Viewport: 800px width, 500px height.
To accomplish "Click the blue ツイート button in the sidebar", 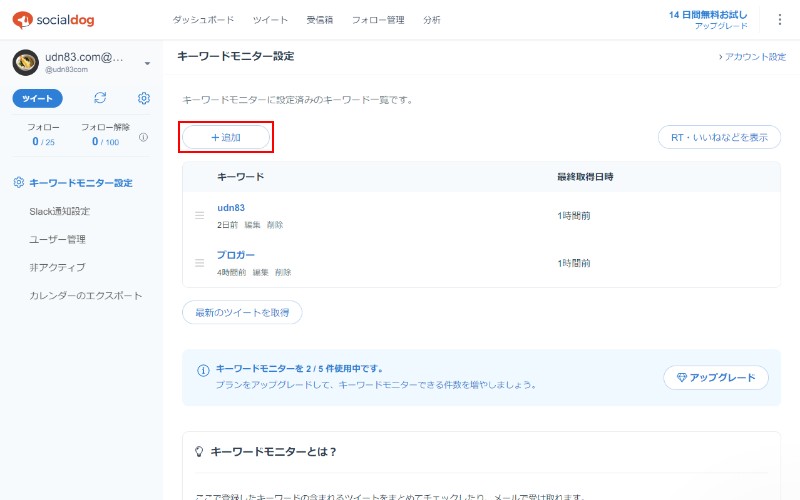I will point(37,98).
